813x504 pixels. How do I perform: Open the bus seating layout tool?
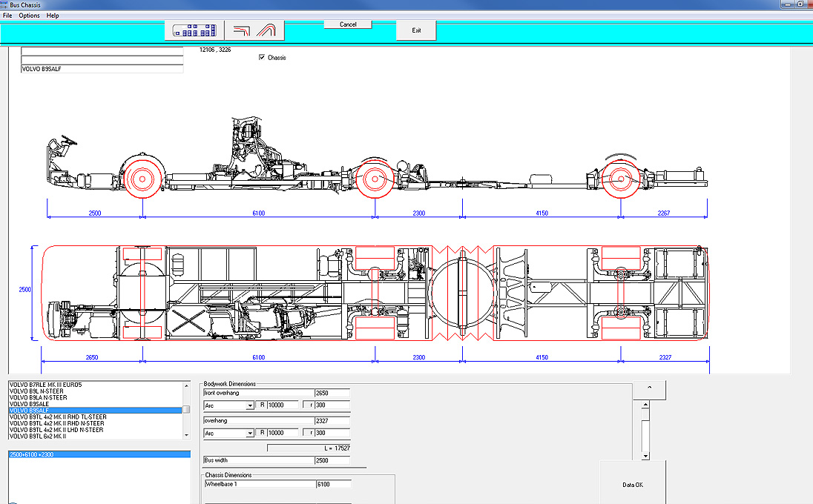pyautogui.click(x=194, y=30)
